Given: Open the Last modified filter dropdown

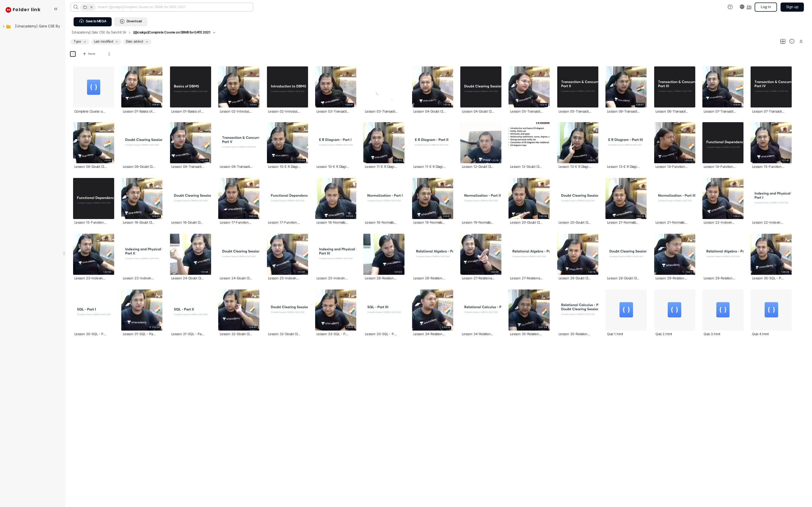Looking at the screenshot, I should click(x=106, y=42).
